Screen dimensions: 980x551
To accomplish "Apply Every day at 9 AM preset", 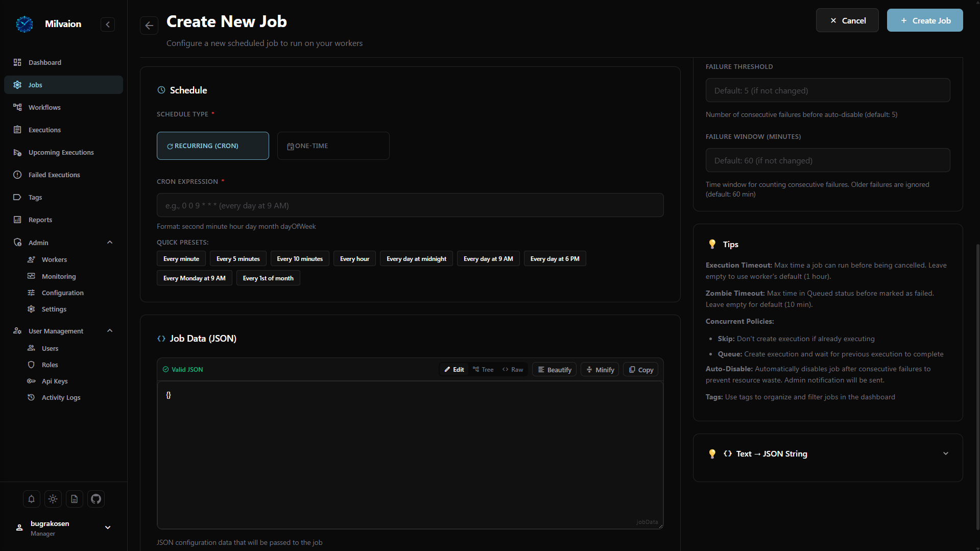I will click(488, 259).
